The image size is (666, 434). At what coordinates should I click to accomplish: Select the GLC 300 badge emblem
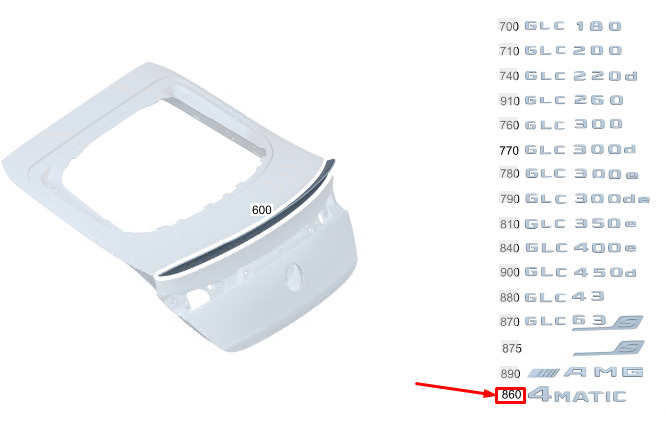(x=573, y=124)
